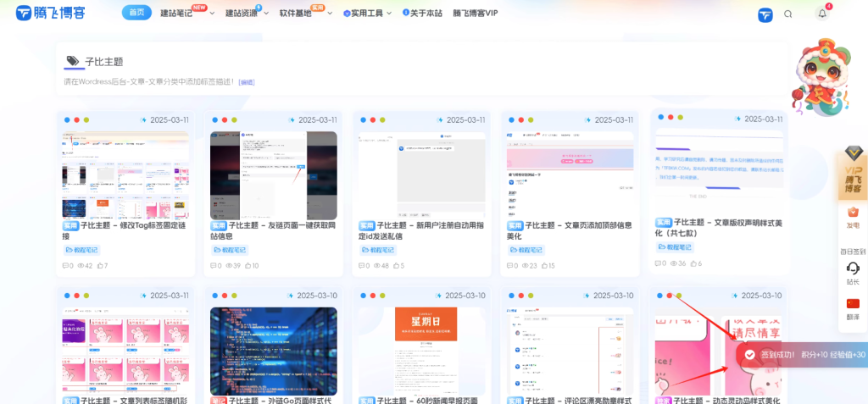
Task: Open thumbnail of 友链页面一键获取网站信息 post
Action: click(274, 175)
